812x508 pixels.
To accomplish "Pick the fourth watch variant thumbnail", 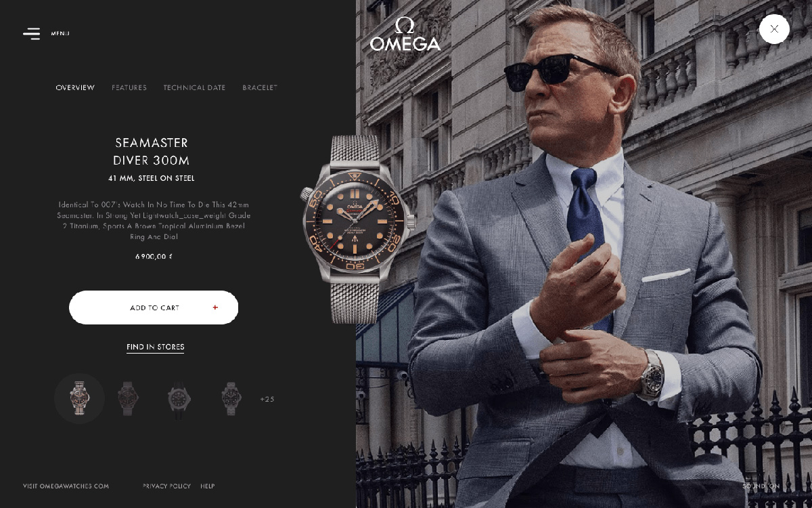I will (x=231, y=398).
